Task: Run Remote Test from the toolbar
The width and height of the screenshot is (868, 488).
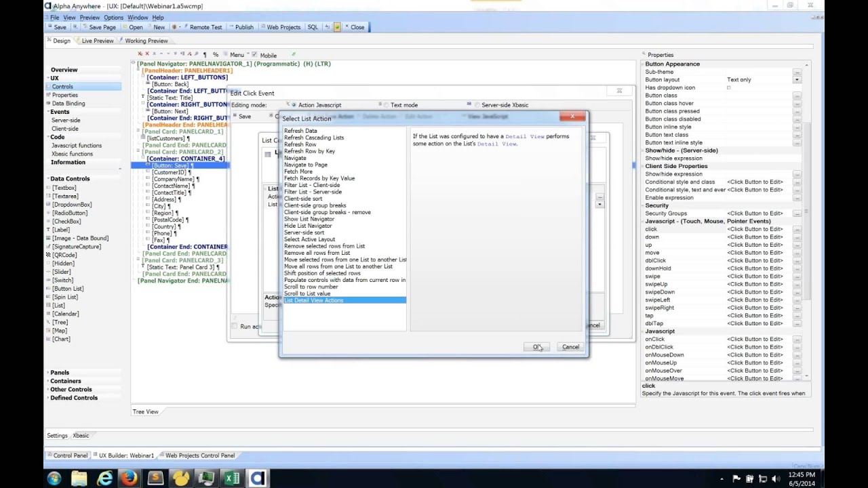Action: point(203,27)
